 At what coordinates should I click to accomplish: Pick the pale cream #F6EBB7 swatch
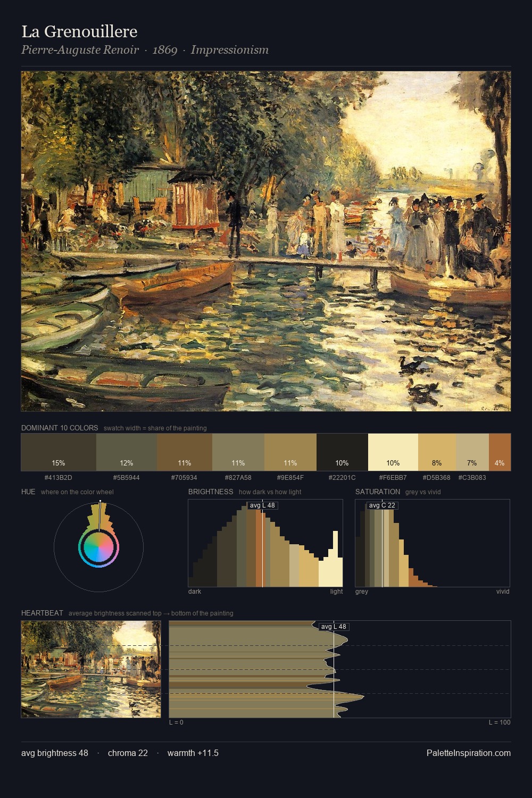coord(393,452)
